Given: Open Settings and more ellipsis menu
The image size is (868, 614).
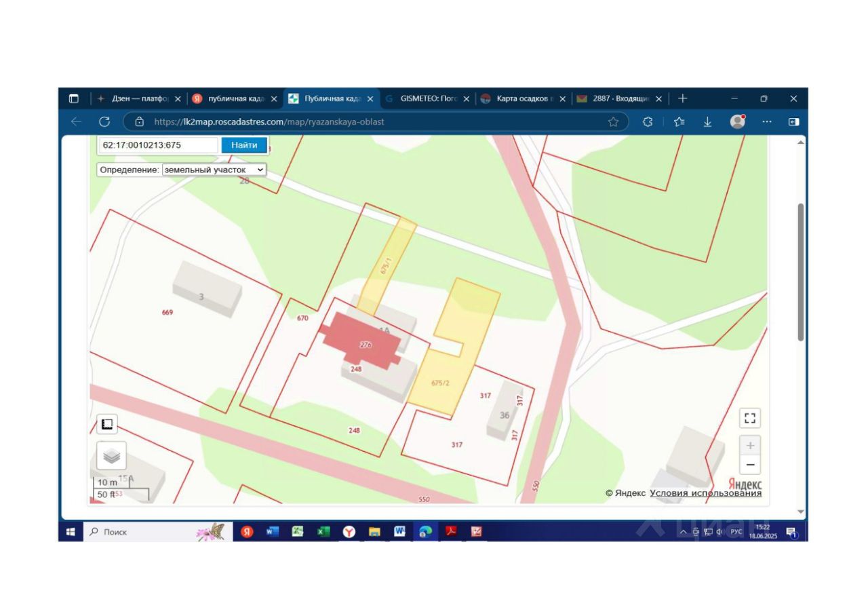Looking at the screenshot, I should [x=767, y=121].
